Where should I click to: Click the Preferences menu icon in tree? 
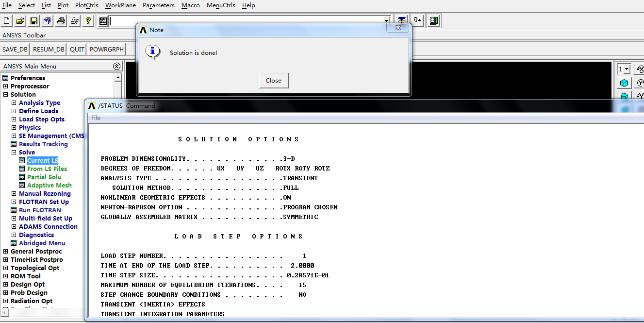click(5, 78)
